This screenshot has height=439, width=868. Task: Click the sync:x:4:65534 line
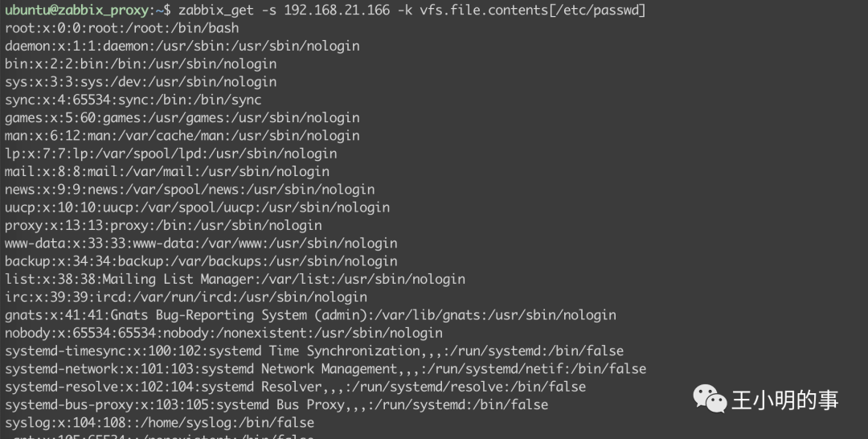point(133,100)
